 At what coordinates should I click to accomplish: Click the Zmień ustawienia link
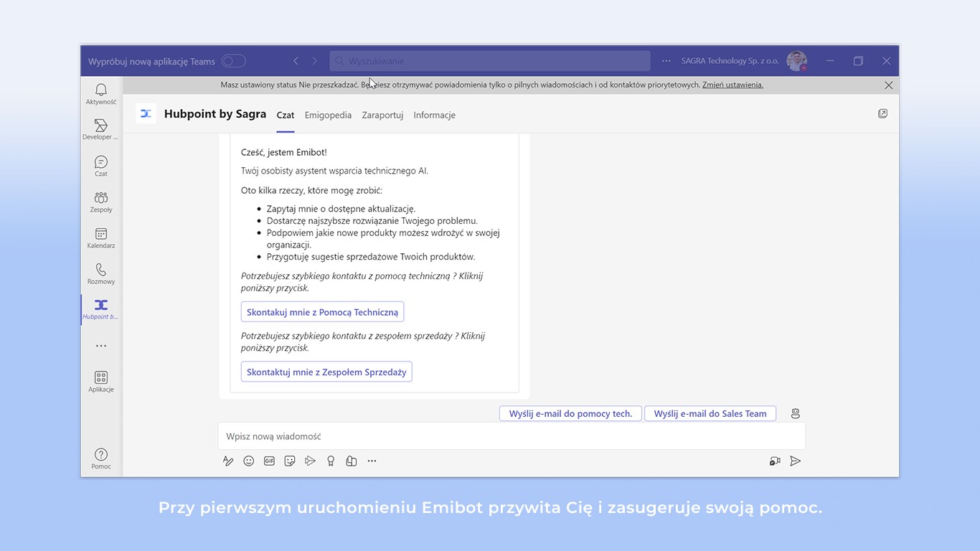[732, 85]
